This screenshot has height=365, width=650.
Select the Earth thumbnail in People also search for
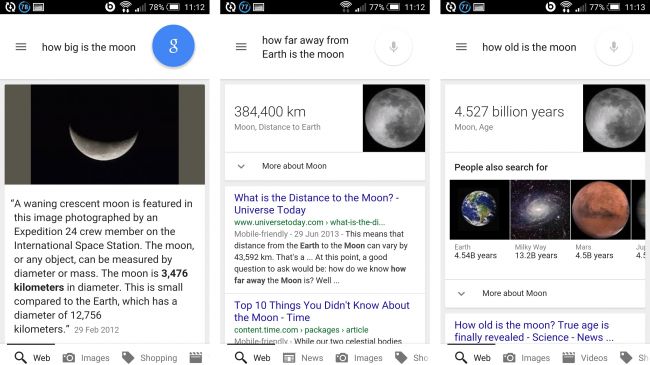pyautogui.click(x=479, y=209)
